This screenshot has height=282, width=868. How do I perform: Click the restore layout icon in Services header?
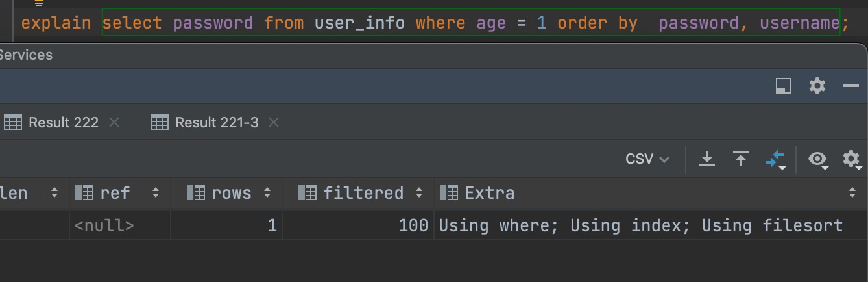point(784,86)
